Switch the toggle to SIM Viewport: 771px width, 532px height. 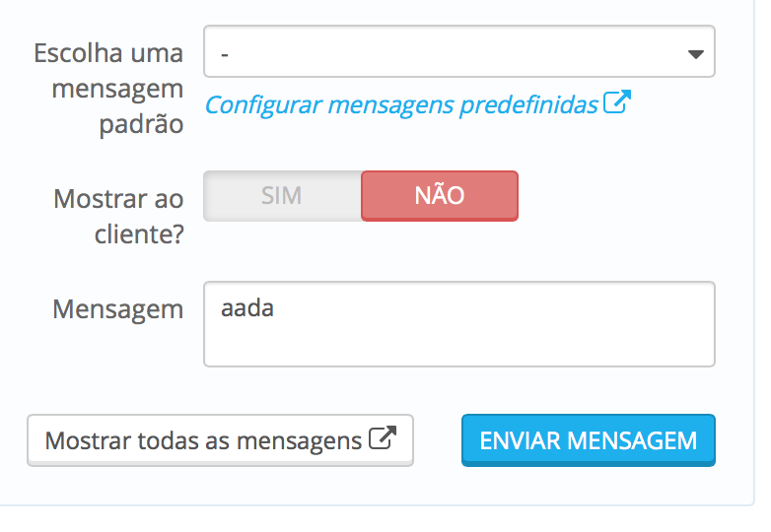click(281, 196)
